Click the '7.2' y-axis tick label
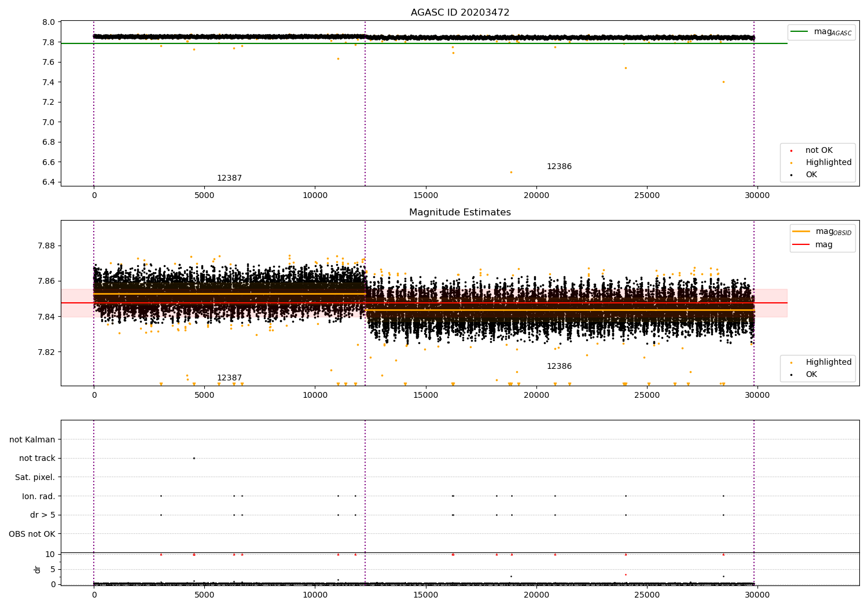This screenshot has width=868, height=608. click(x=49, y=102)
